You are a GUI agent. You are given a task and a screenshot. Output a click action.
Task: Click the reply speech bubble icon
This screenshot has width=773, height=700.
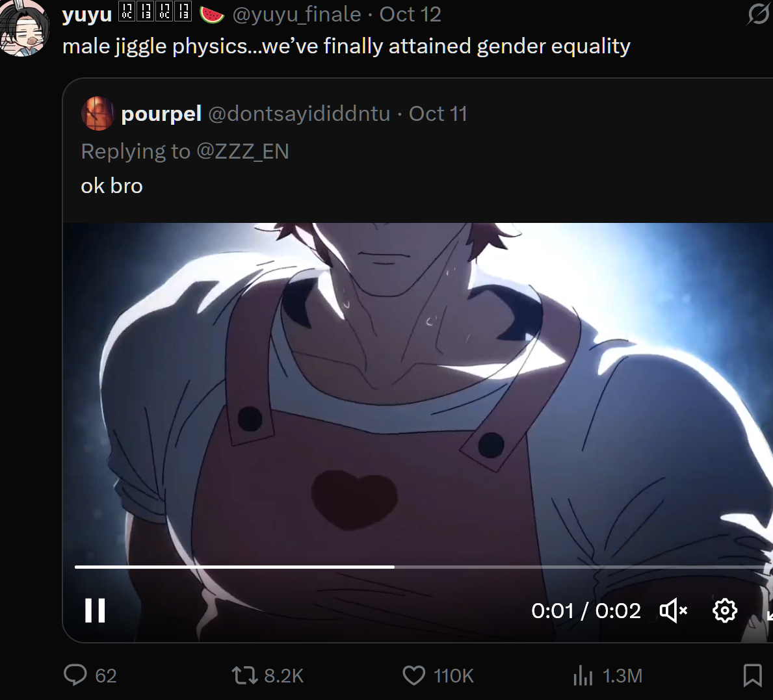[75, 675]
